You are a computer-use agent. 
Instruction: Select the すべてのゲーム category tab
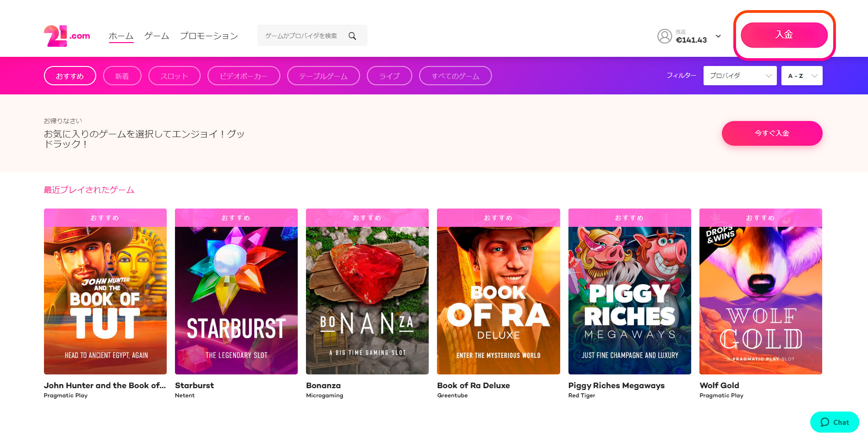455,76
